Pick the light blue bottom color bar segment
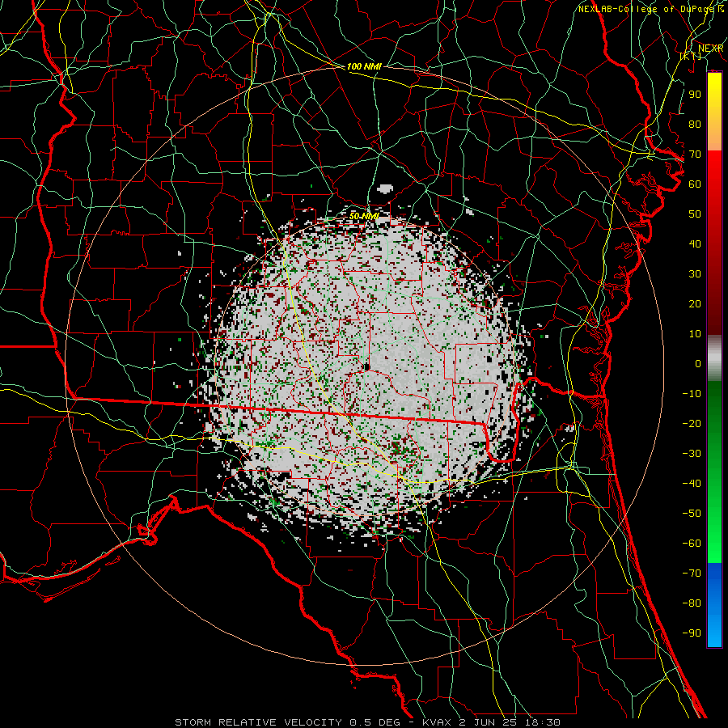Screen dimensions: 728x728 click(714, 629)
